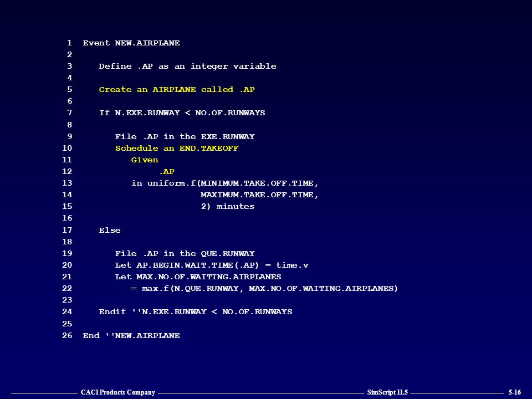Click the 'File .AP in the QUE.RUNWAY' line
This screenshot has width=532, height=399.
pyautogui.click(x=185, y=253)
